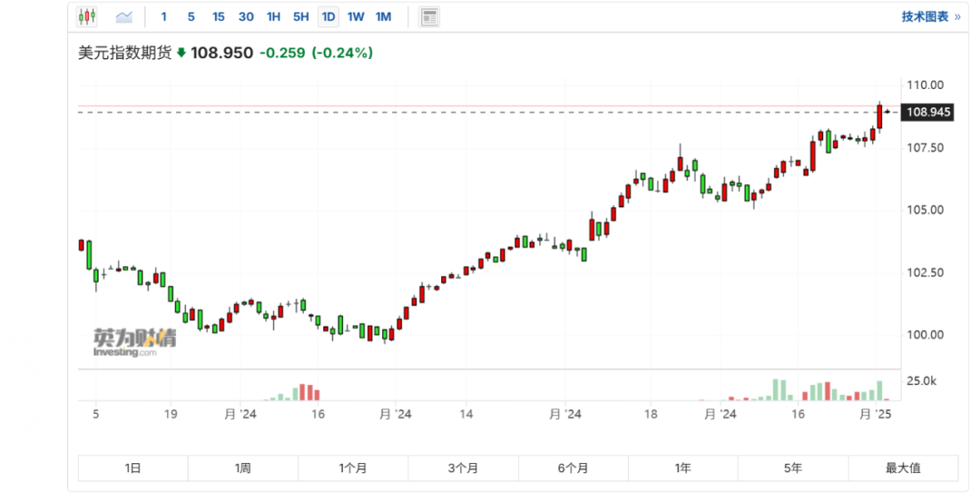Viewport: 980px width, 503px height.
Task: Switch to the 1M monthly interval
Action: (x=383, y=16)
